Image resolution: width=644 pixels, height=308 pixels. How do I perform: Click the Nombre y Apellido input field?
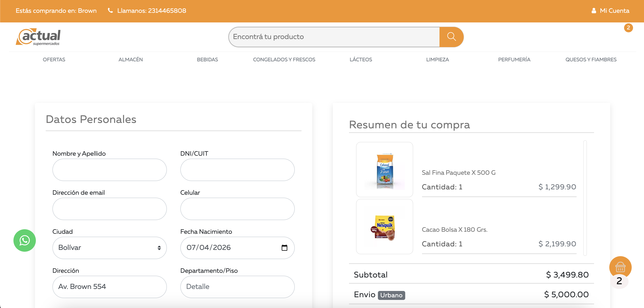109,170
